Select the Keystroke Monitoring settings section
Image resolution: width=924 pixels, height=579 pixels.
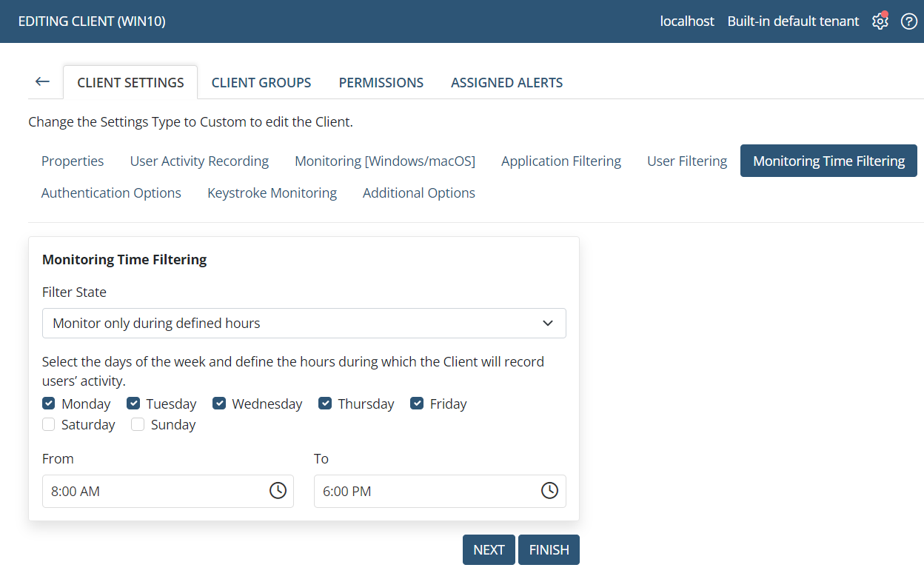(x=272, y=193)
